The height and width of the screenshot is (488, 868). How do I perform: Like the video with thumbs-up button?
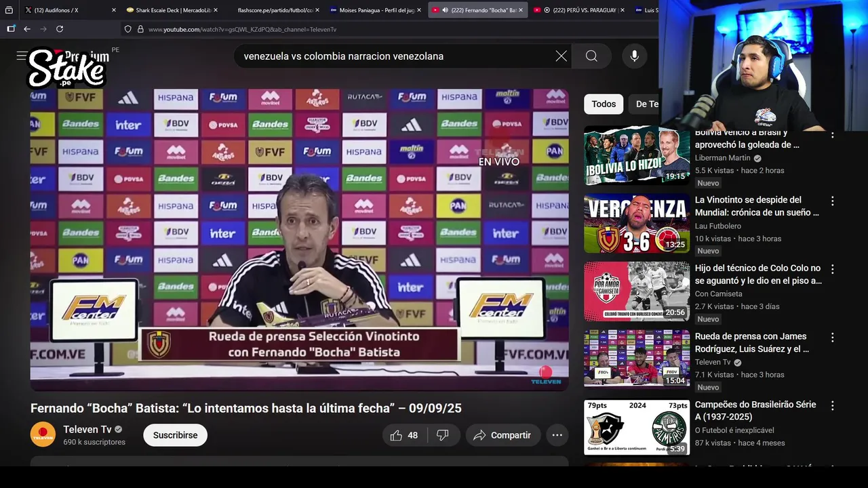pyautogui.click(x=406, y=435)
